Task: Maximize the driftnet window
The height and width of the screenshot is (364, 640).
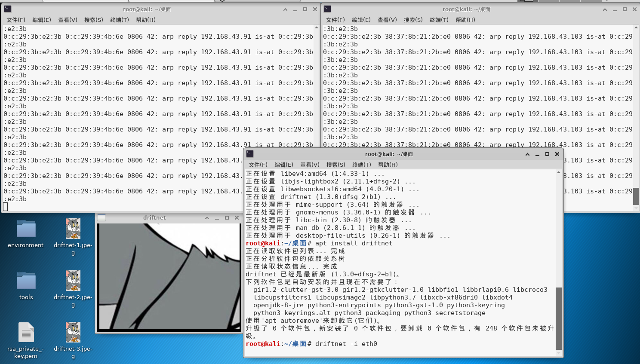Action: pyautogui.click(x=227, y=218)
